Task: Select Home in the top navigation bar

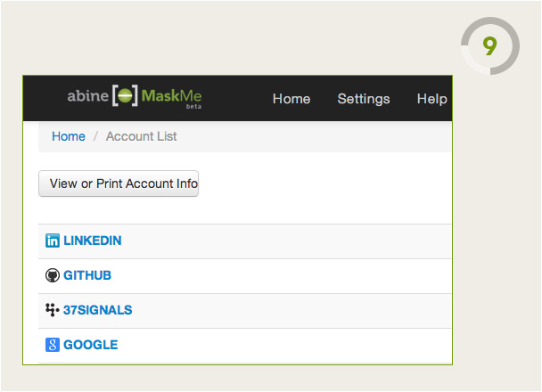Action: pos(292,99)
